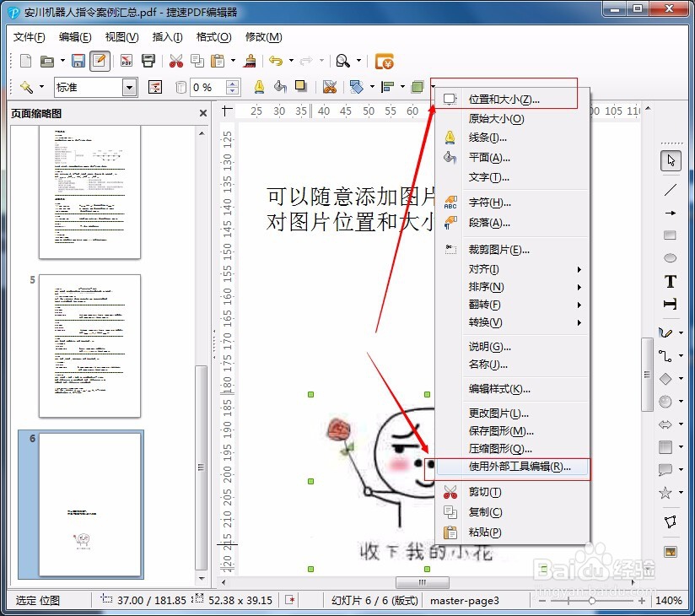Open 文件(F) menu
Image resolution: width=695 pixels, height=616 pixels.
(30, 37)
